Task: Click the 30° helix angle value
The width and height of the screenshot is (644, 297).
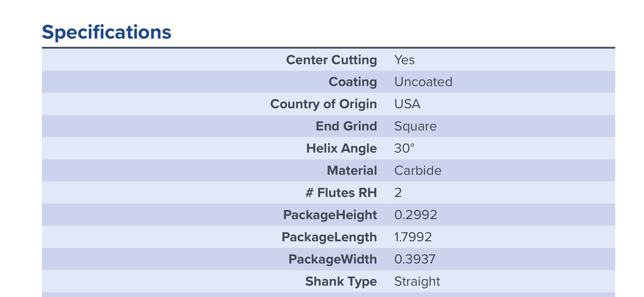Action: 404,148
